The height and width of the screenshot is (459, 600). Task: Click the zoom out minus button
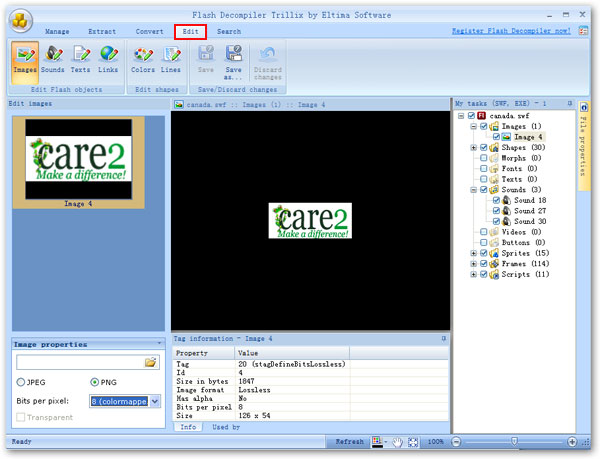click(x=456, y=442)
